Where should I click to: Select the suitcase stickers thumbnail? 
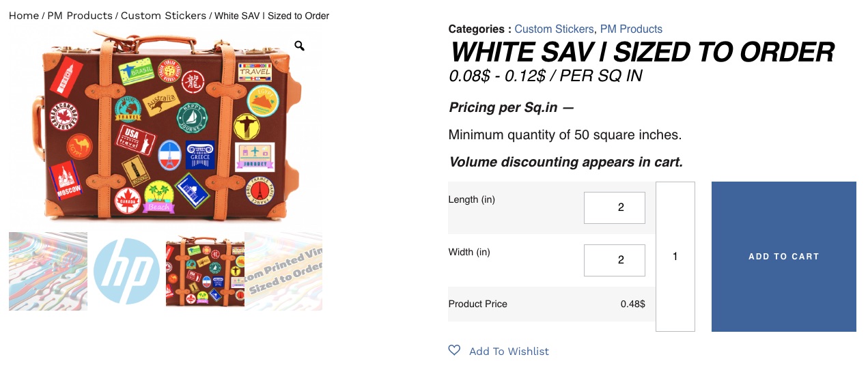(205, 271)
